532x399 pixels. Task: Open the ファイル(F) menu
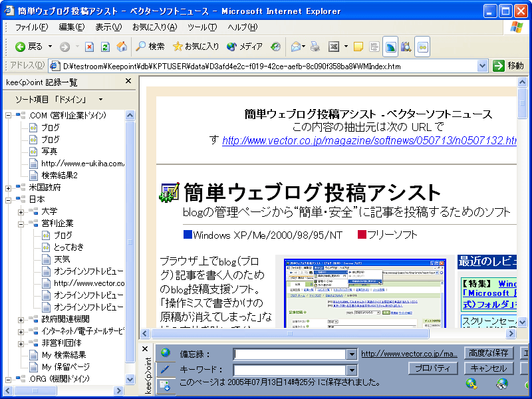pos(31,27)
